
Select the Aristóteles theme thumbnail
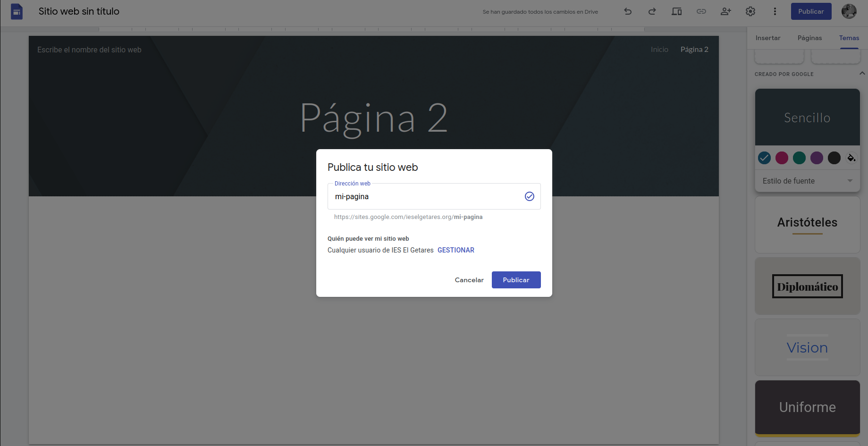pos(807,225)
